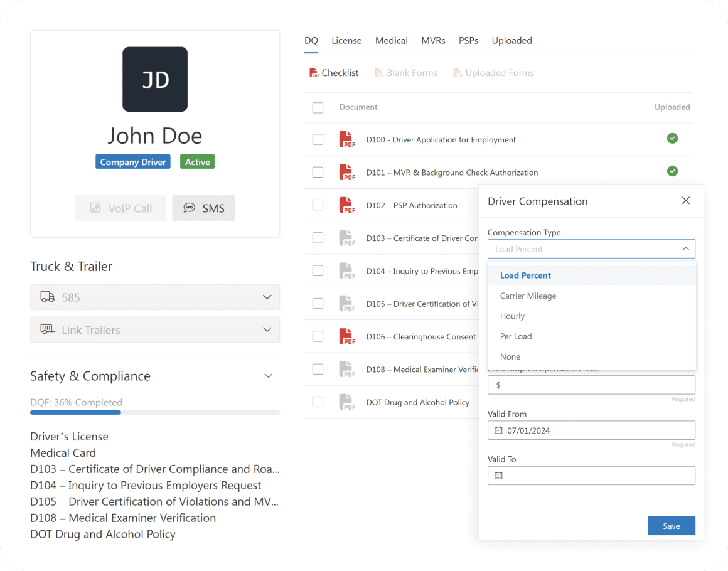Check the D108 Medical Examiner checkbox
Image resolution: width=728 pixels, height=571 pixels.
click(x=318, y=369)
